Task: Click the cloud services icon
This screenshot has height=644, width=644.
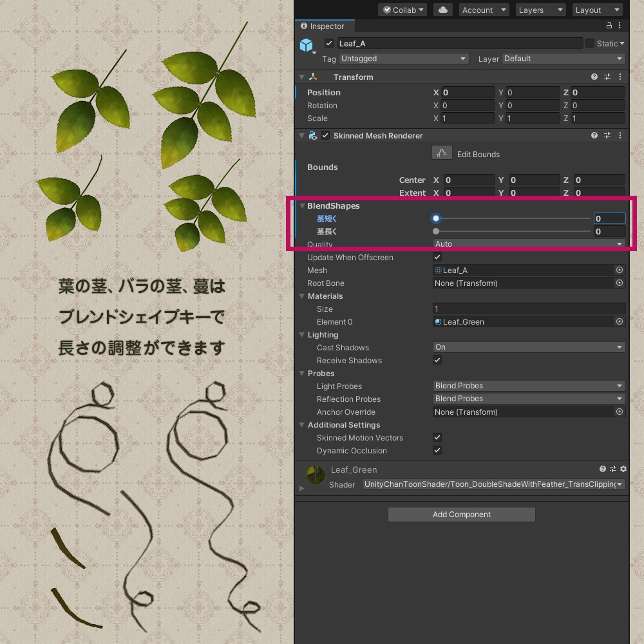Action: tap(443, 10)
